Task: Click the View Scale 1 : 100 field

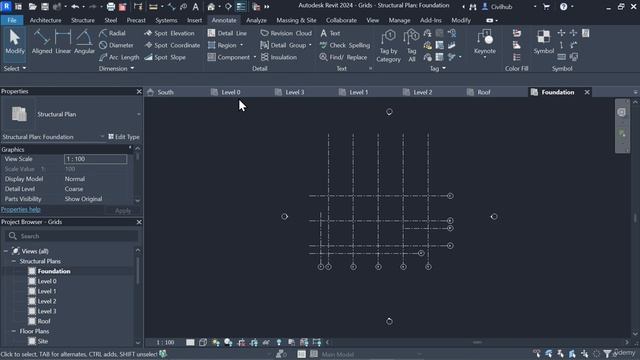Action: [x=96, y=159]
